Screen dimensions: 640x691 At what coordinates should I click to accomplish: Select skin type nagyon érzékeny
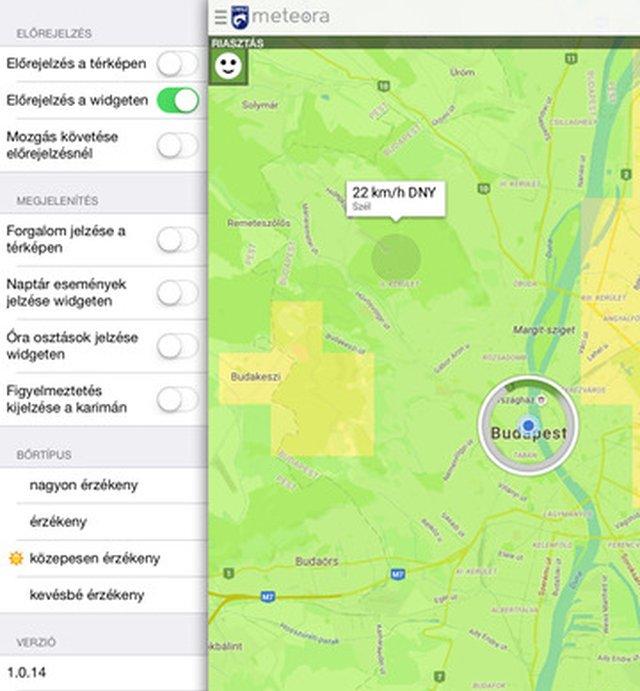coord(104,485)
